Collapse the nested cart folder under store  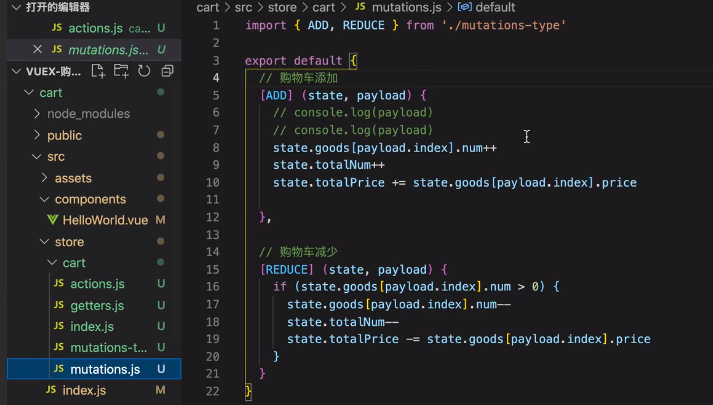pos(52,262)
